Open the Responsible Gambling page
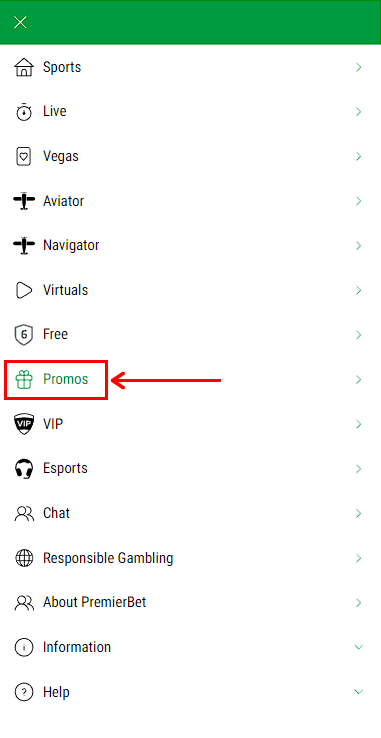 tap(190, 558)
